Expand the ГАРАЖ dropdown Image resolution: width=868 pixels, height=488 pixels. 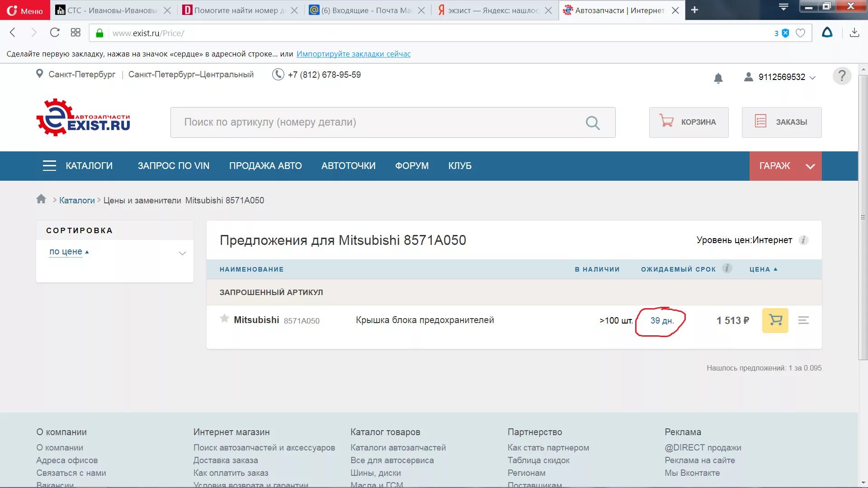(810, 166)
